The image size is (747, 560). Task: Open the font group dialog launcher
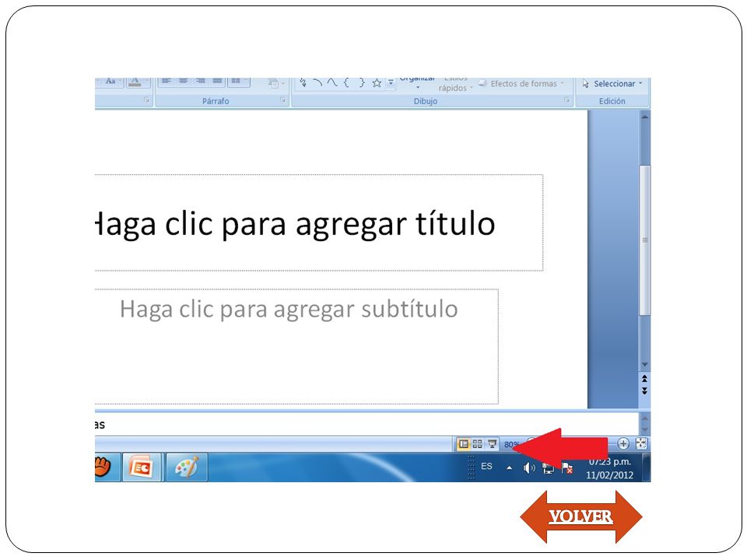147,100
